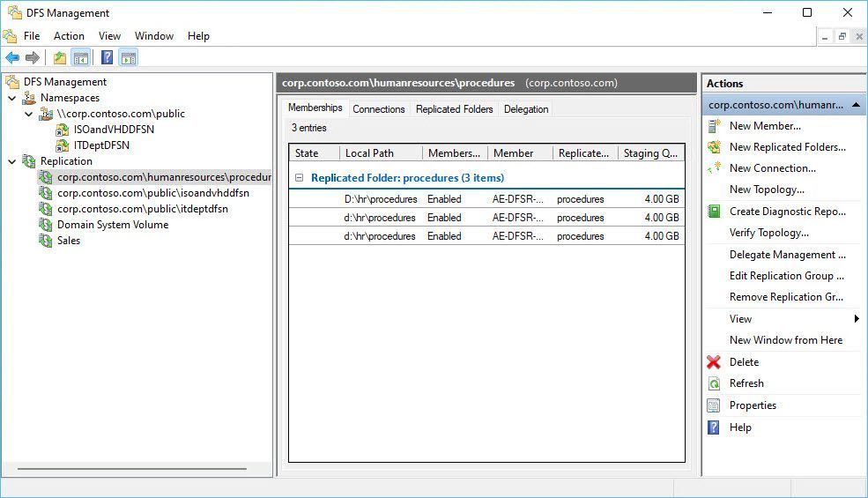Click the New Topology... action

767,190
